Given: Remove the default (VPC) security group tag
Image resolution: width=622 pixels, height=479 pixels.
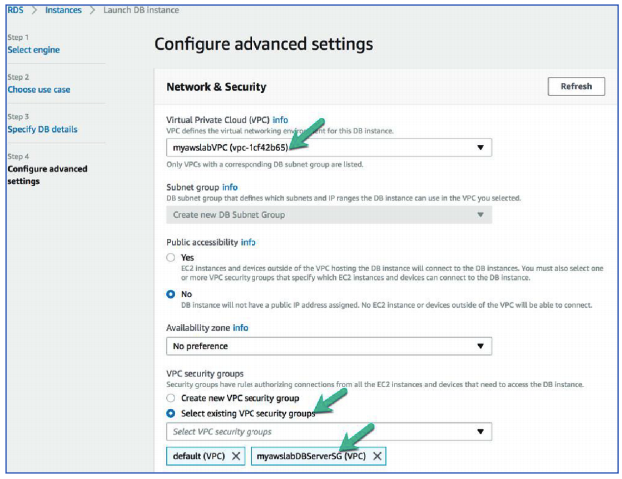Looking at the screenshot, I should pos(236,455).
